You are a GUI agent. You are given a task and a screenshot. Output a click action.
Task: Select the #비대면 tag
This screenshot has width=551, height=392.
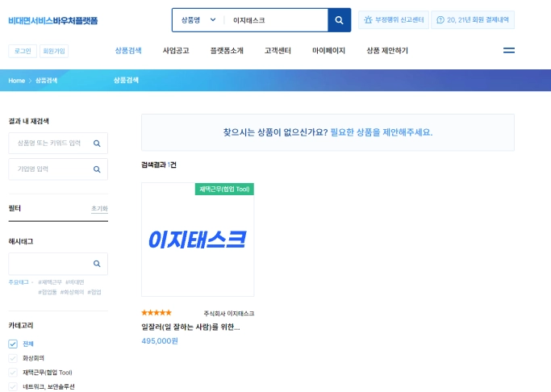pyautogui.click(x=75, y=282)
